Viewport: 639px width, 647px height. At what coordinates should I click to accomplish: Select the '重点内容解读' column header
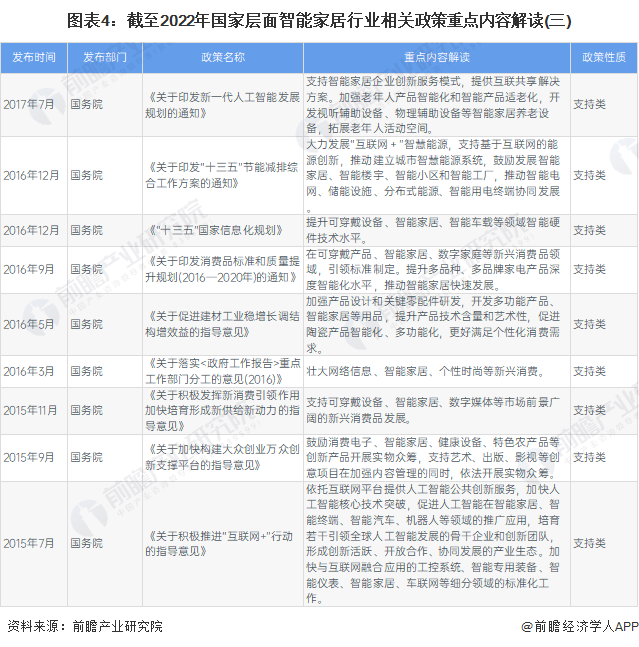tap(437, 57)
